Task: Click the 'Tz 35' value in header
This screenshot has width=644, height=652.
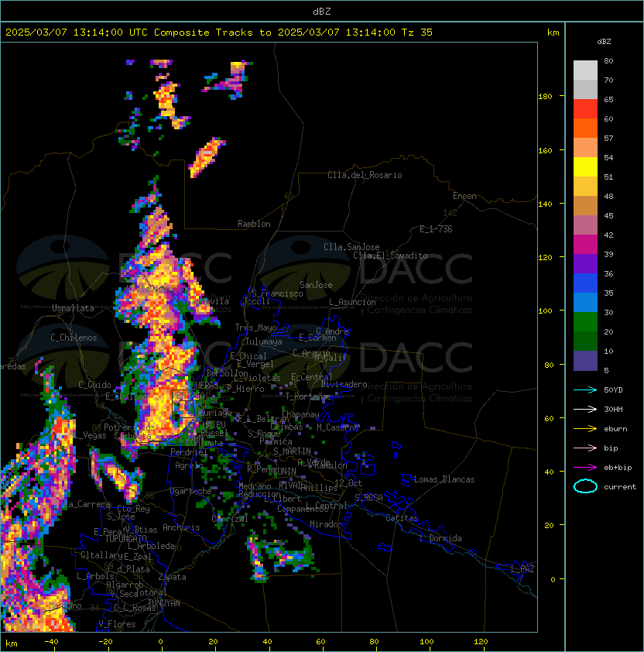Action: pyautogui.click(x=417, y=33)
